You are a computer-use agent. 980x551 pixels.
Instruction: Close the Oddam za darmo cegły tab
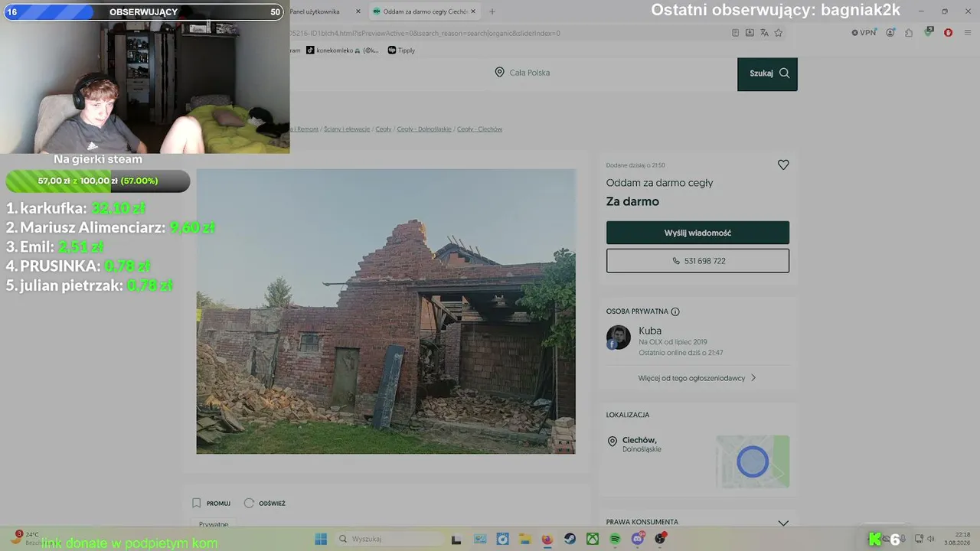[x=473, y=11]
